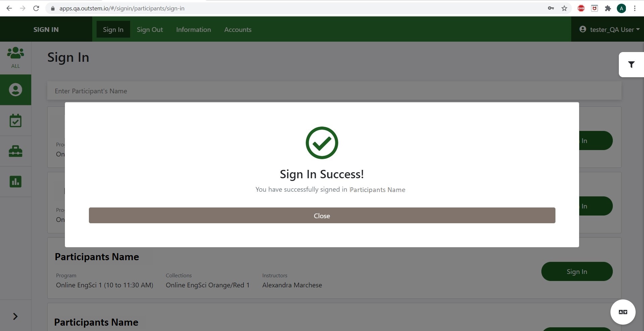Click the SIGN IN brand title
This screenshot has width=644, height=331.
click(46, 30)
